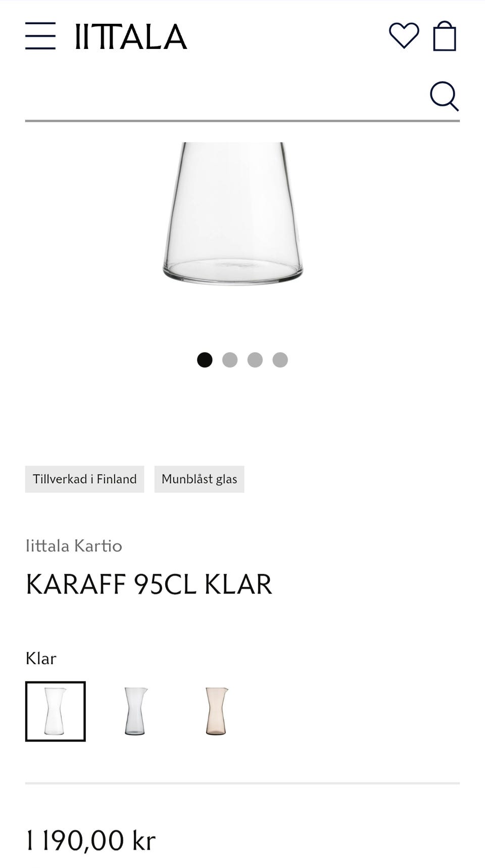Click the KARAFF 95CL KLAR title
The height and width of the screenshot is (868, 485).
click(149, 584)
